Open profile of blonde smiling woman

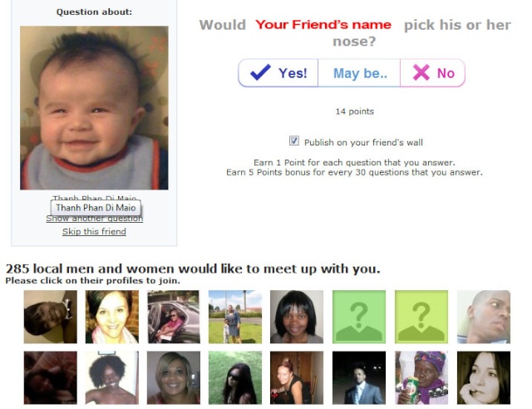pyautogui.click(x=174, y=377)
